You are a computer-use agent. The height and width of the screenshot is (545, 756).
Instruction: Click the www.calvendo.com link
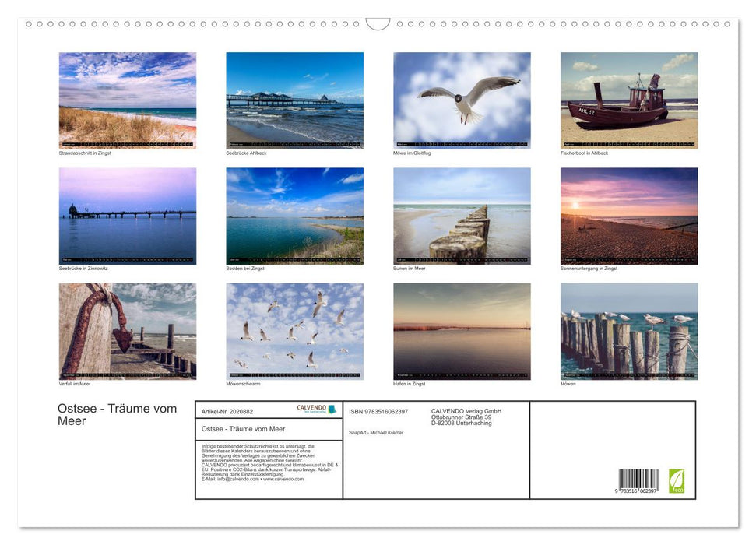(x=285, y=480)
